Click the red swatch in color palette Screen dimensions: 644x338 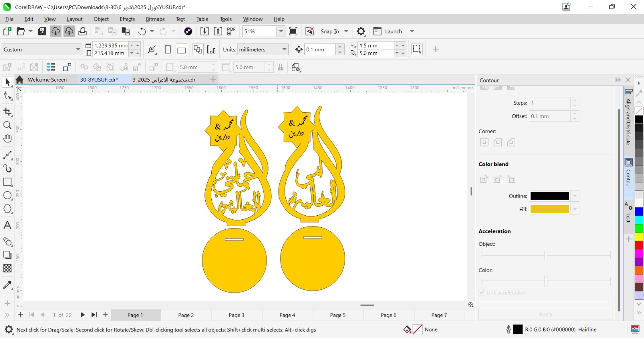click(x=639, y=245)
